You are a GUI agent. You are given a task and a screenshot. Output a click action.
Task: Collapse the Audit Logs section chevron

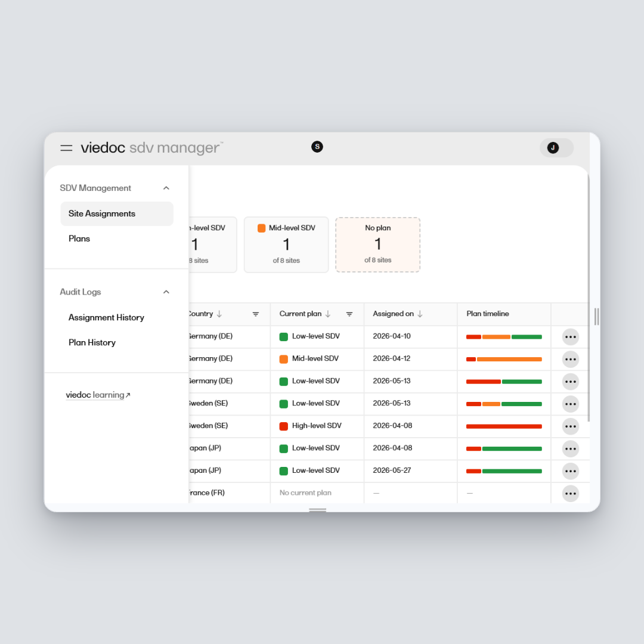[x=166, y=292]
